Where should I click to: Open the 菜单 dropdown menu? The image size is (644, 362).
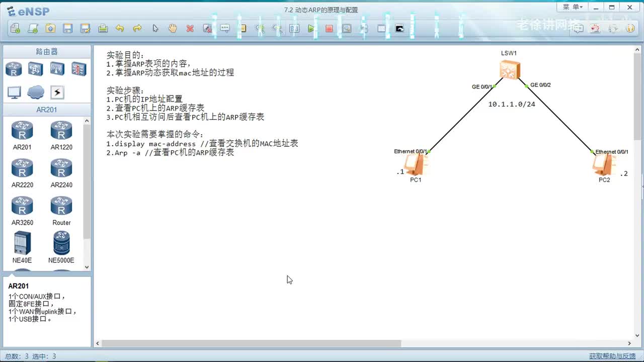[x=573, y=7]
